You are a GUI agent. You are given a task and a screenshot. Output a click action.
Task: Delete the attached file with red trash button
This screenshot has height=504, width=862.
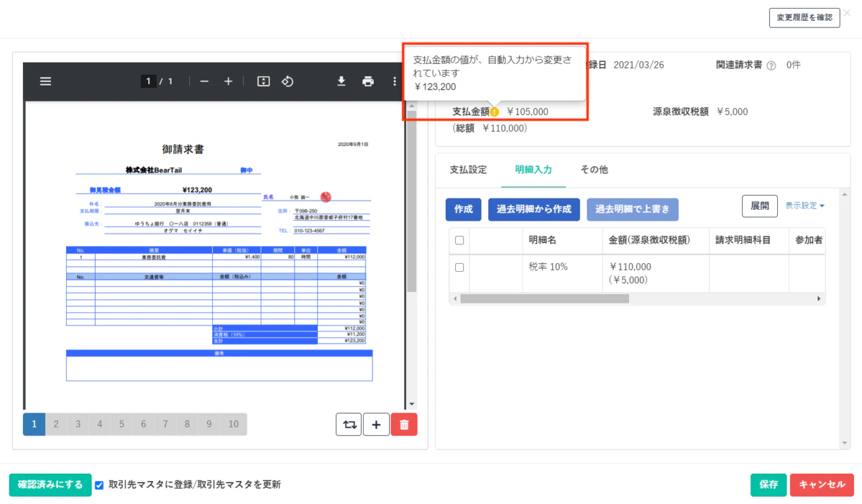(404, 425)
